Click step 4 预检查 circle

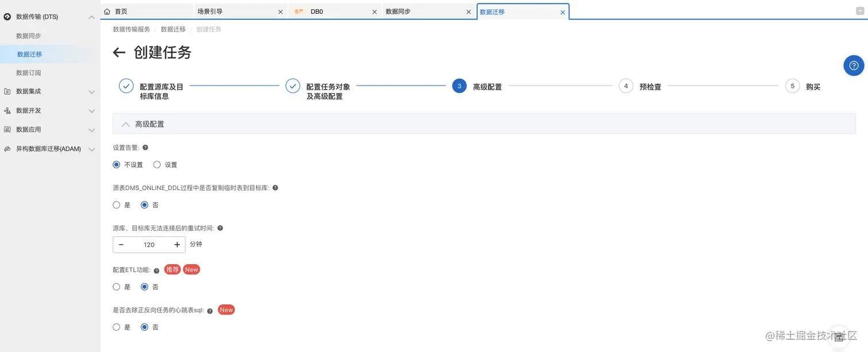point(626,86)
